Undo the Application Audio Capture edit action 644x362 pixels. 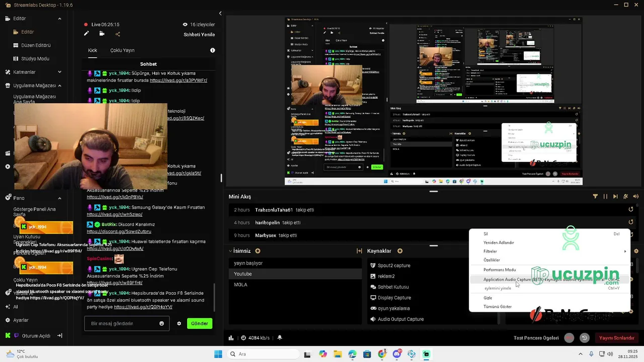point(549,280)
